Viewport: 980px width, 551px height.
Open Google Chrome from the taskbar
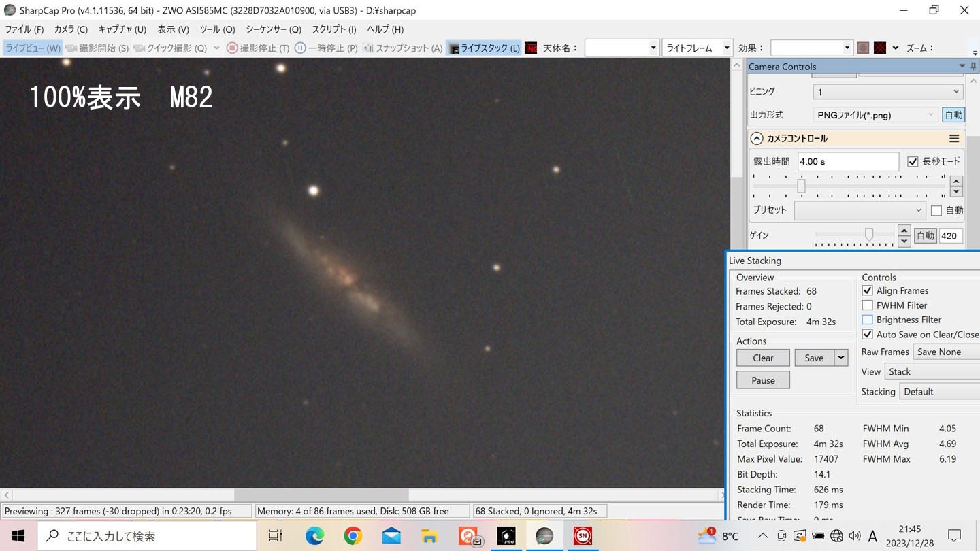tap(353, 536)
